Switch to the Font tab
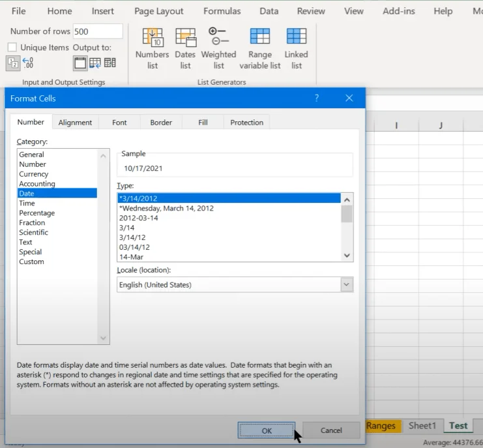The image size is (483, 448). [119, 123]
